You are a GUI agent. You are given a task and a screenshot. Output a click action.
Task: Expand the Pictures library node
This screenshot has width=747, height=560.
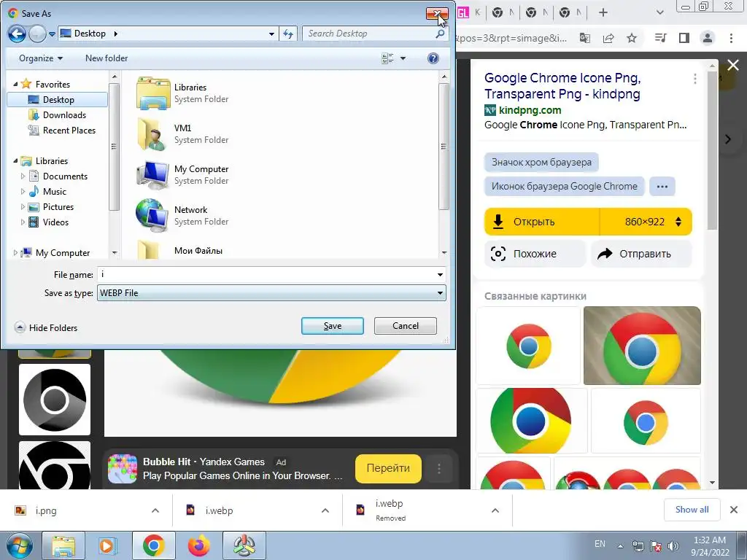pos(23,206)
